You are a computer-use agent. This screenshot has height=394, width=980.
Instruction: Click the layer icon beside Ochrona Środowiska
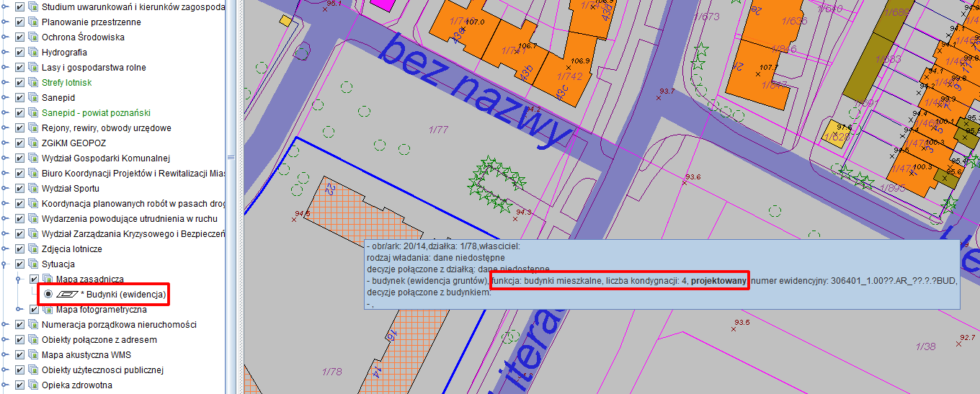click(x=32, y=37)
